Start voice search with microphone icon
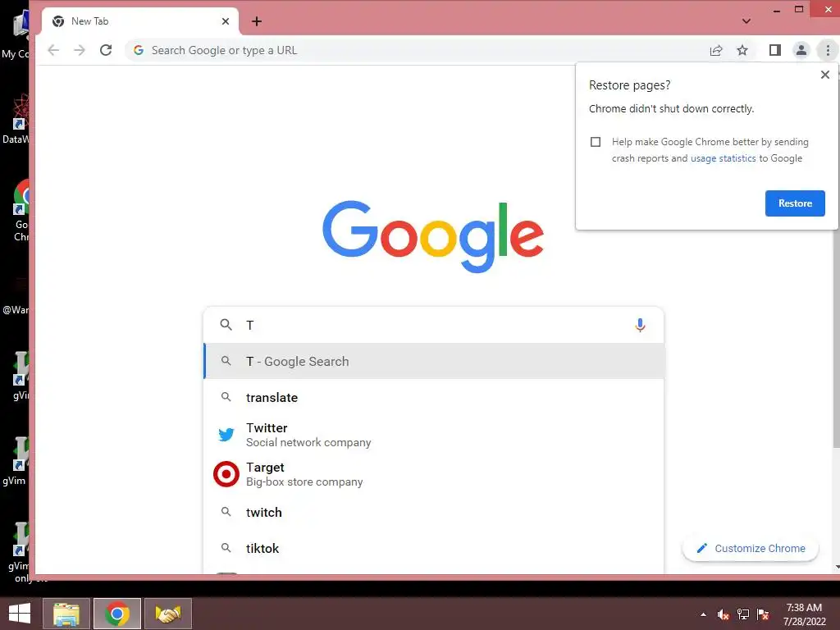The height and width of the screenshot is (630, 840). pyautogui.click(x=640, y=325)
